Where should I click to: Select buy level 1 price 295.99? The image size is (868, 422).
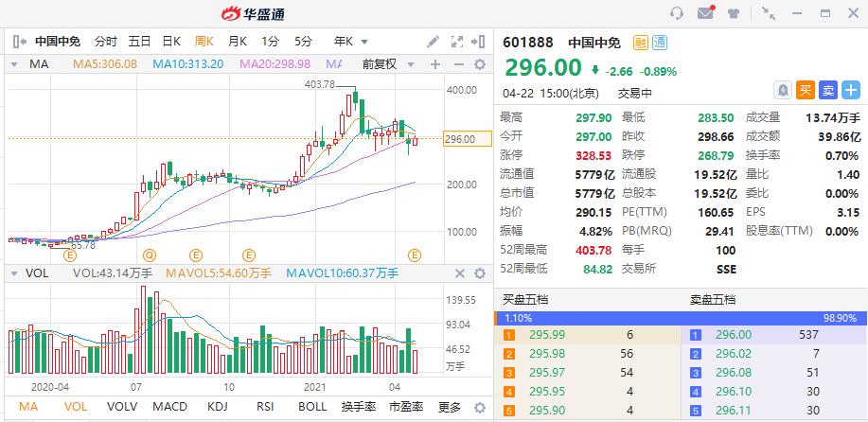coord(547,335)
